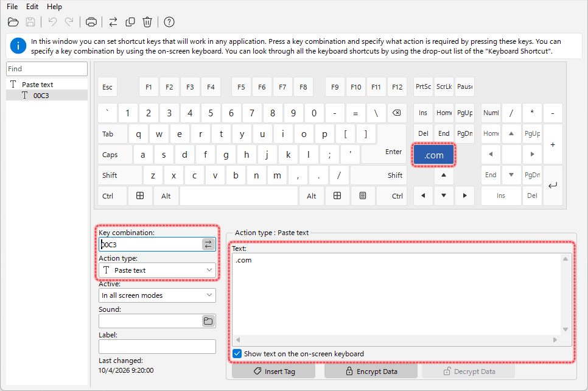This screenshot has height=391, width=588.
Task: Click the Redo toolbar icon
Action: [69, 22]
